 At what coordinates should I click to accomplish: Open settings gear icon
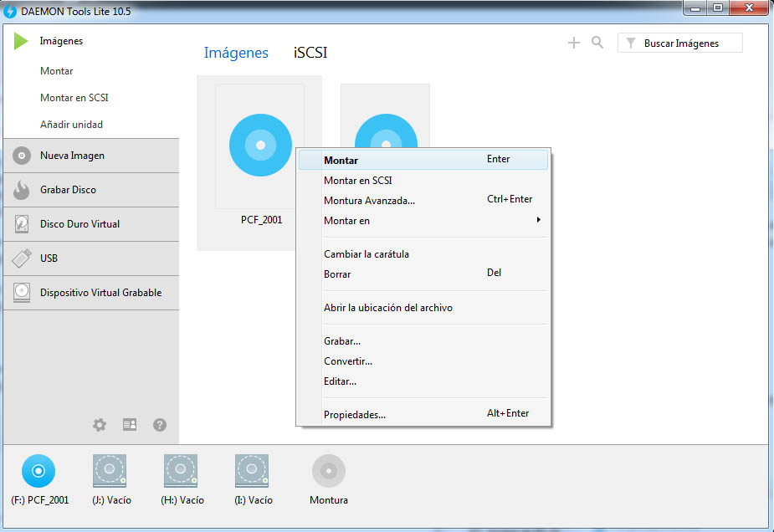pyautogui.click(x=100, y=424)
